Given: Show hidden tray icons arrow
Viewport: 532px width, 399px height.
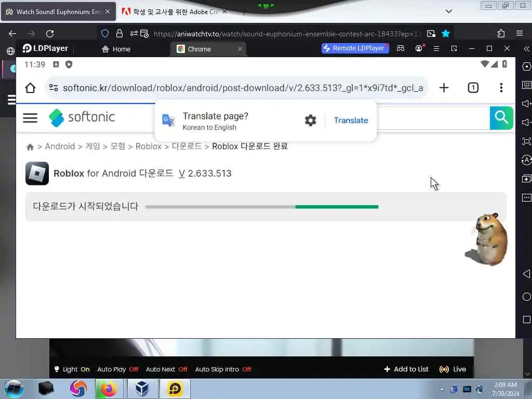Looking at the screenshot, I should click(442, 389).
